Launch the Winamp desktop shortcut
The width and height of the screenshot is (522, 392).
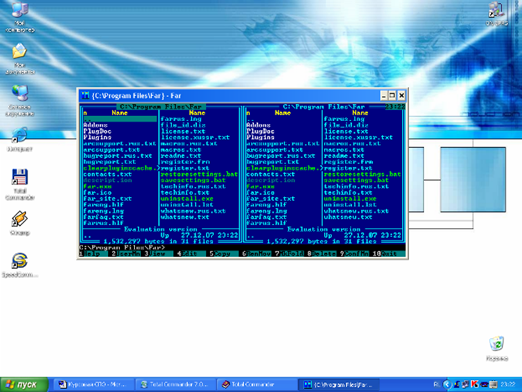point(20,223)
